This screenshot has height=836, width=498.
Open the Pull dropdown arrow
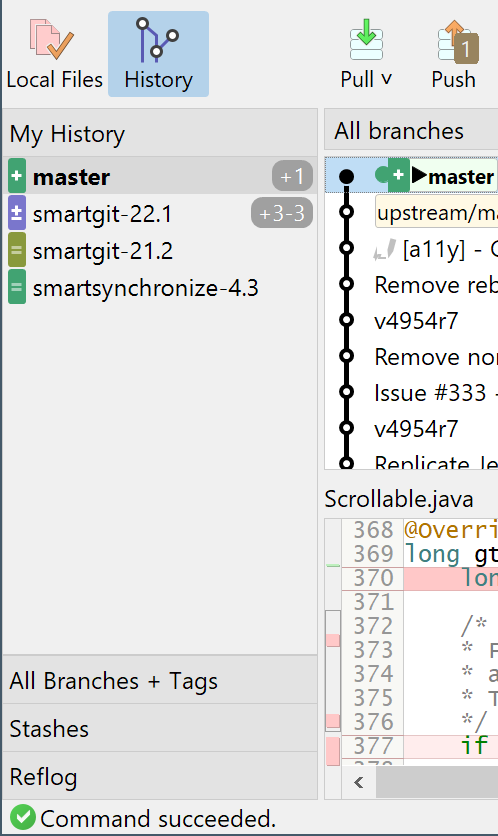[387, 79]
